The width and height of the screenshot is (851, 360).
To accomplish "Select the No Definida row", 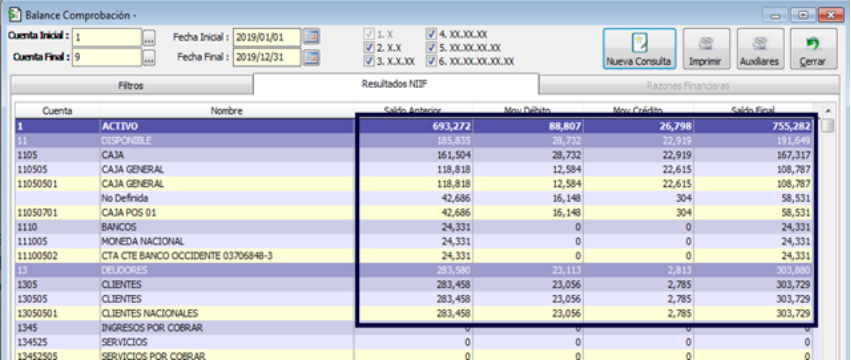I will [414, 198].
